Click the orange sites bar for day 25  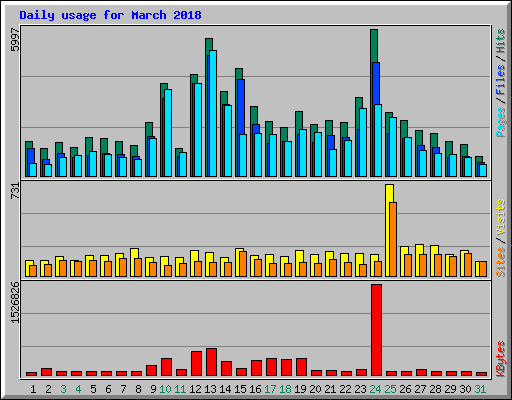[x=393, y=239]
